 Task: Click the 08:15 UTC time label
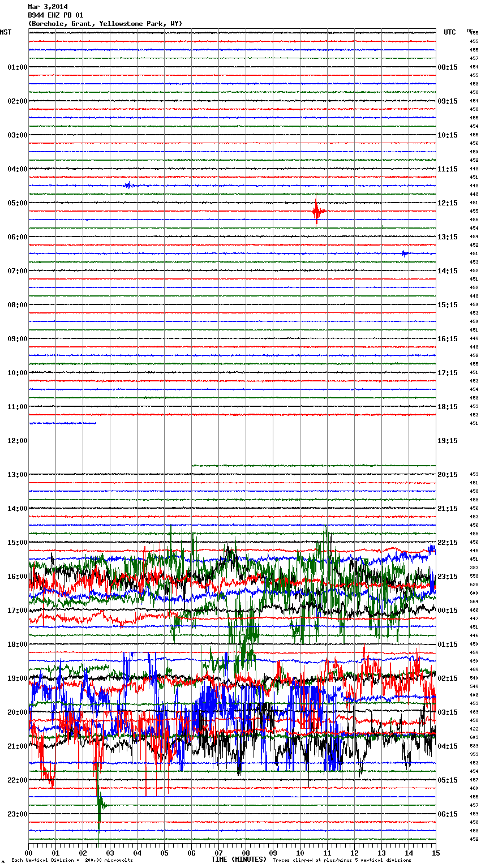[448, 67]
